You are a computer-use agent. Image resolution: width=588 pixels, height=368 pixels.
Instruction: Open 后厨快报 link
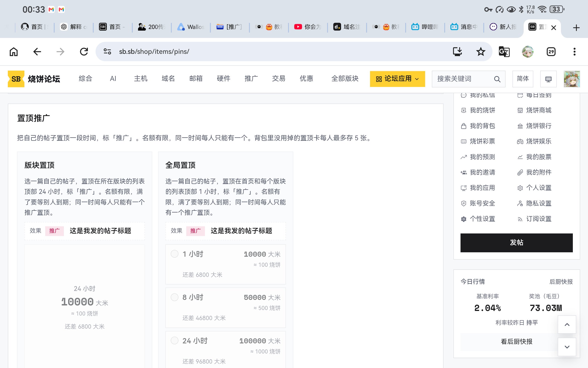561,282
